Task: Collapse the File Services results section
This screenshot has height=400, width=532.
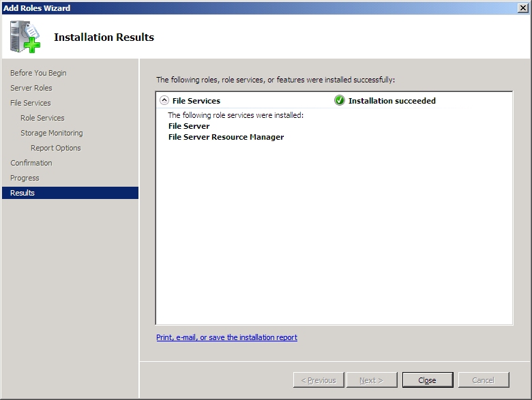Action: click(x=164, y=101)
